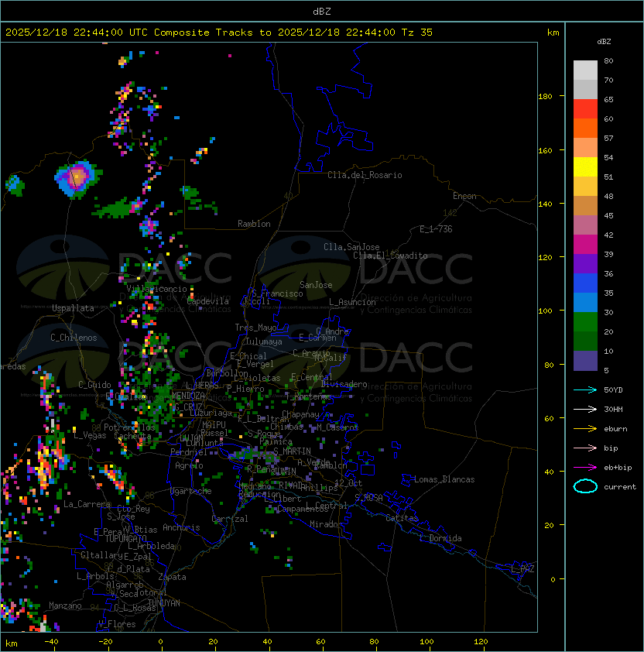644x652 pixels.
Task: Click the Villavicencio map label
Action: pyautogui.click(x=156, y=289)
